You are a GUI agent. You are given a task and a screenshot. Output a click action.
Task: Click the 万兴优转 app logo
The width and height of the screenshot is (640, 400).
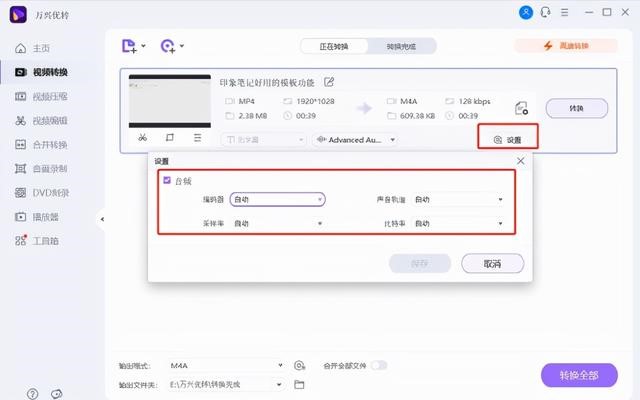pyautogui.click(x=18, y=15)
